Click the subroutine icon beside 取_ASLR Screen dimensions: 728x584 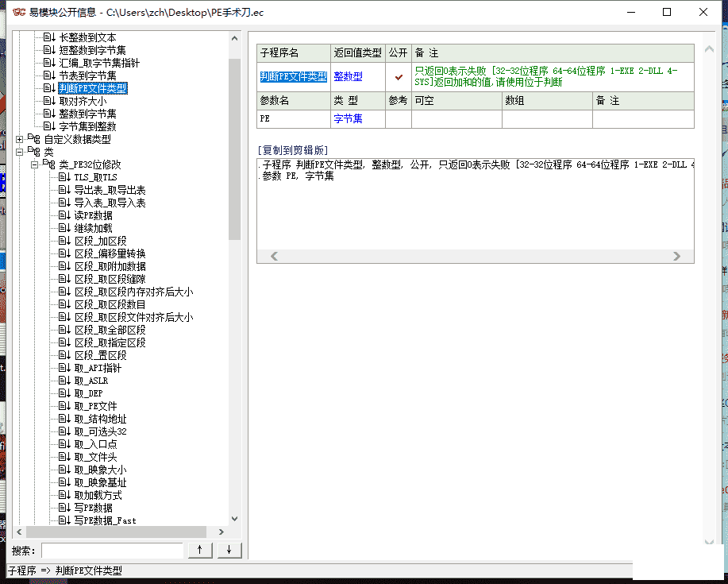point(64,381)
